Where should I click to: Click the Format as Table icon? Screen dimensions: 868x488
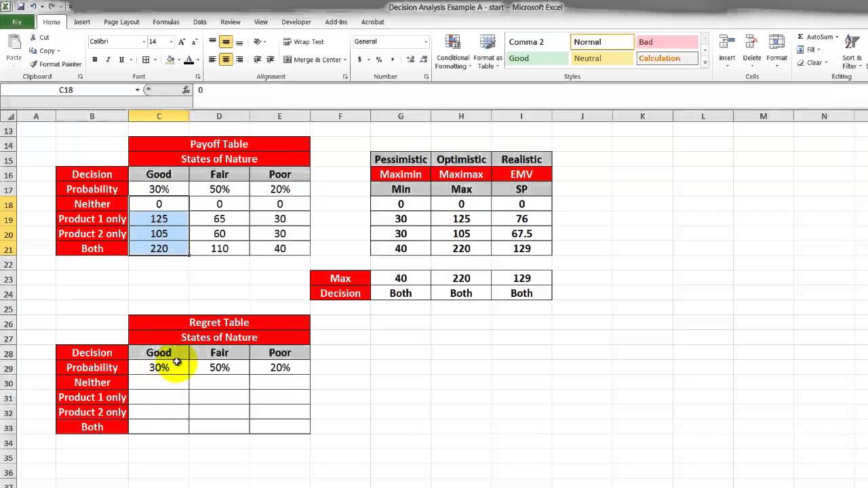(x=488, y=43)
